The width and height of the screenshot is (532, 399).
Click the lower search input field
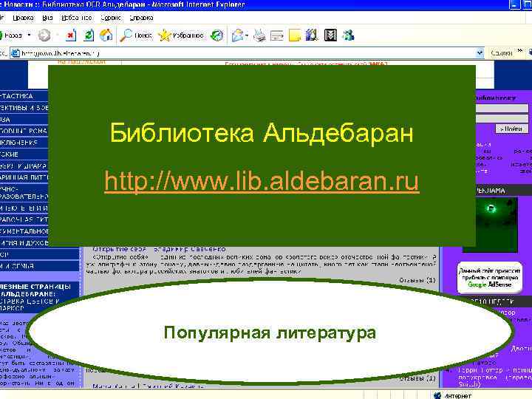(502, 118)
